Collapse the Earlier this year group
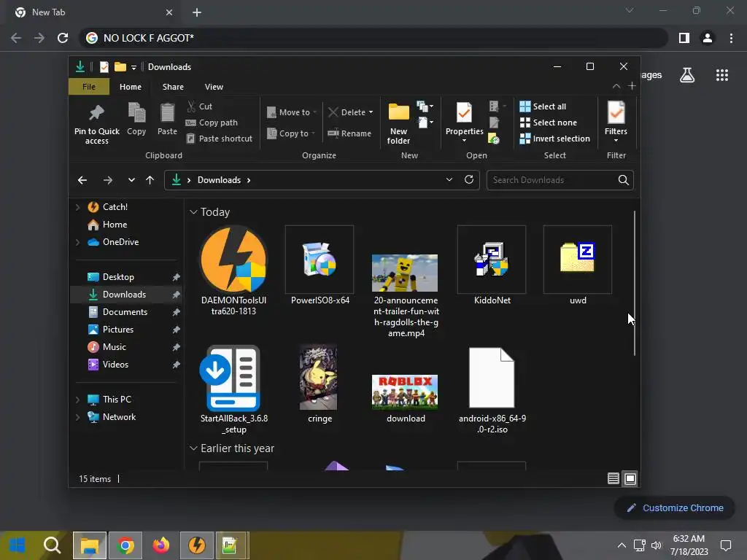The width and height of the screenshot is (747, 560). 193,448
